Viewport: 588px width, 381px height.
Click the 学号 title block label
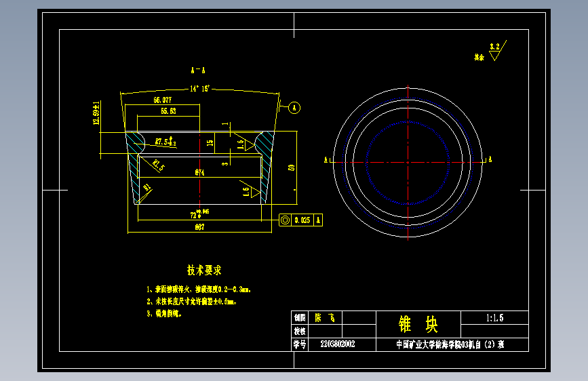(300, 344)
